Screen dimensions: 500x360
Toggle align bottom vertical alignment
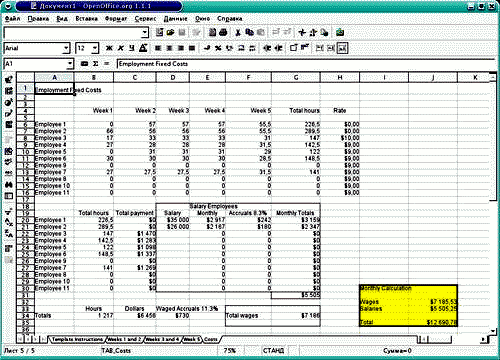[342, 48]
